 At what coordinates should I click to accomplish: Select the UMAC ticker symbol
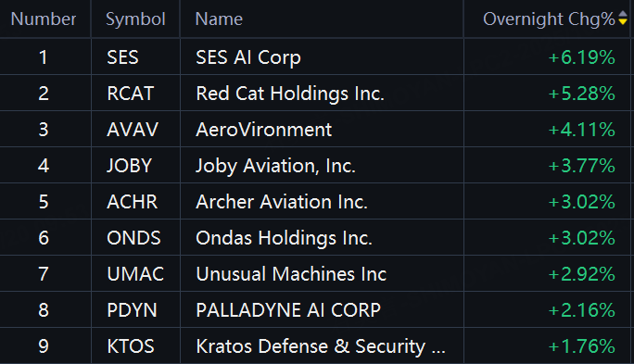pos(135,274)
